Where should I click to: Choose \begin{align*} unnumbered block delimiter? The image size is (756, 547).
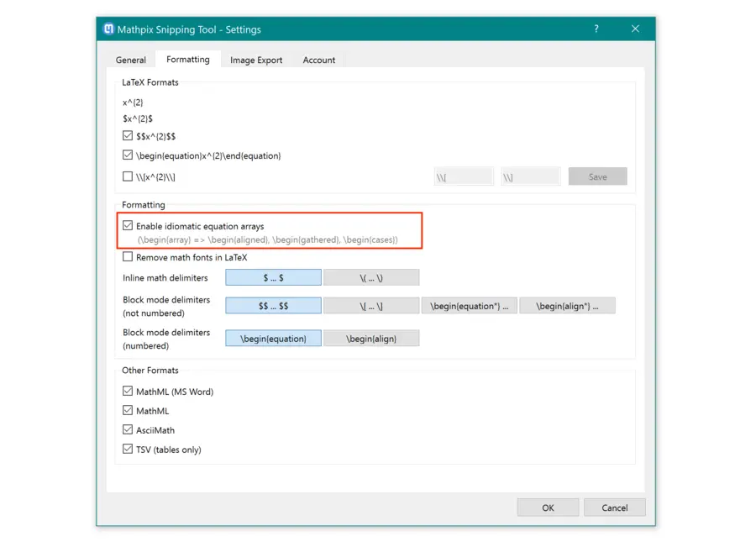pyautogui.click(x=568, y=306)
